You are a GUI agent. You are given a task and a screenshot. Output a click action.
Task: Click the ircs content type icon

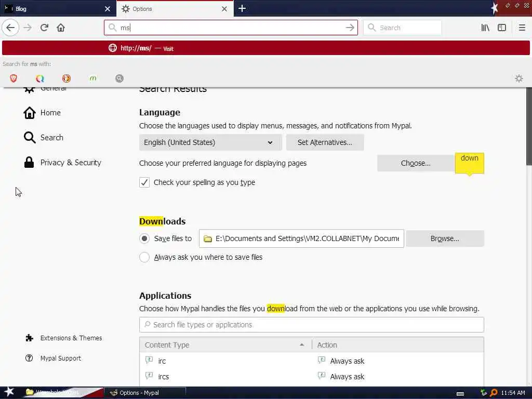(149, 376)
